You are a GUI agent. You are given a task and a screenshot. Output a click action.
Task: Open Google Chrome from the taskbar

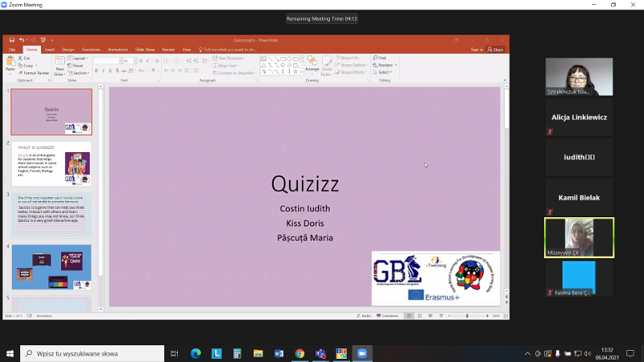click(299, 353)
